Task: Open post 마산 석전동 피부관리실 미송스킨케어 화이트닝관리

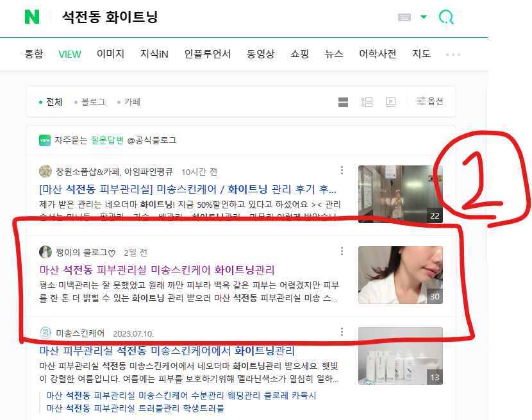Action: tap(157, 269)
